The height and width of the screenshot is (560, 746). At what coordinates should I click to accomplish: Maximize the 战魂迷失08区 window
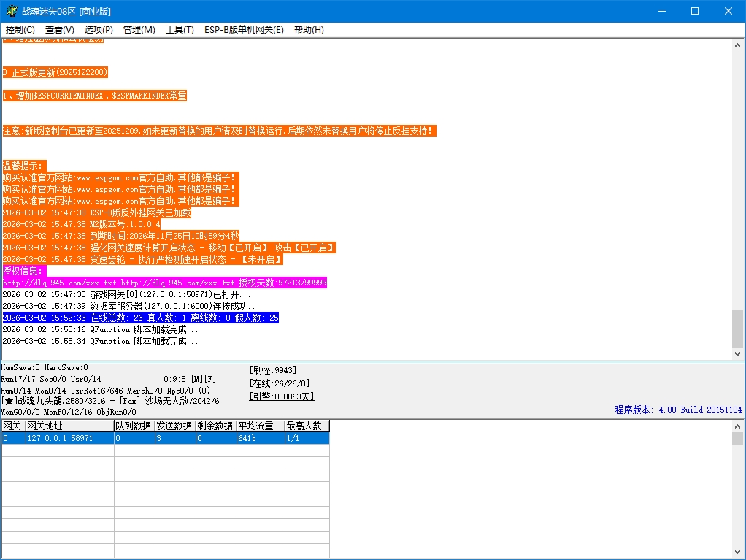tap(695, 11)
